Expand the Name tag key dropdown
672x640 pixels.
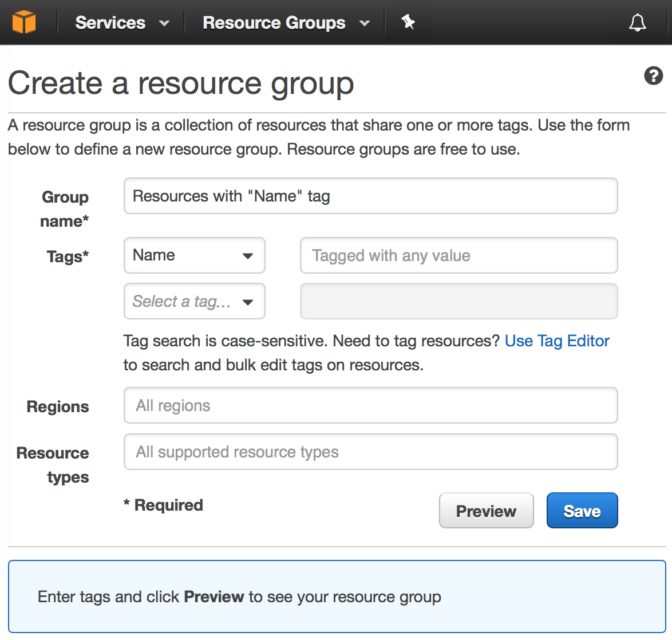coord(195,255)
